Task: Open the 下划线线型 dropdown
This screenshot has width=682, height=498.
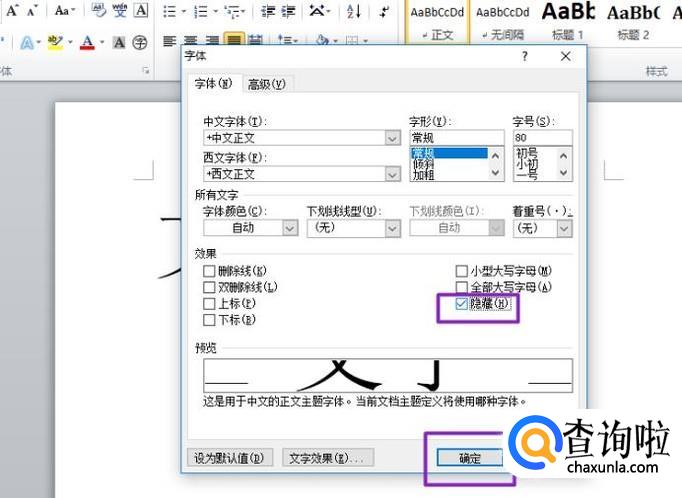Action: pos(392,228)
